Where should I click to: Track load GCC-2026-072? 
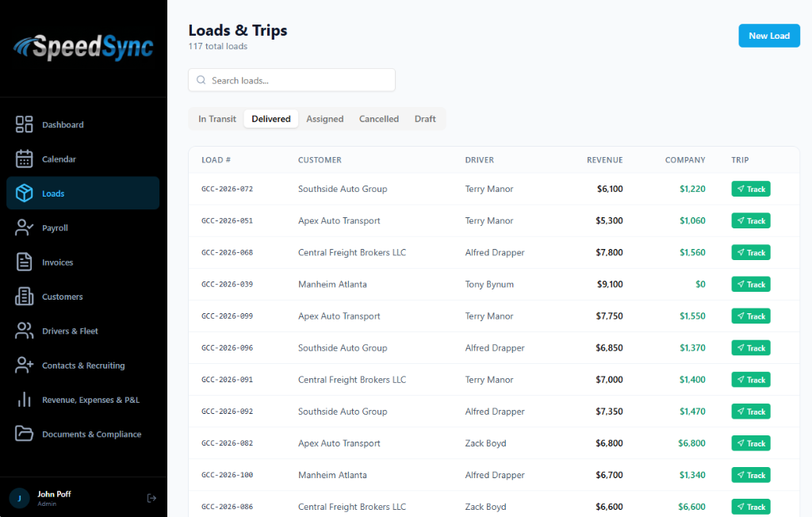751,189
